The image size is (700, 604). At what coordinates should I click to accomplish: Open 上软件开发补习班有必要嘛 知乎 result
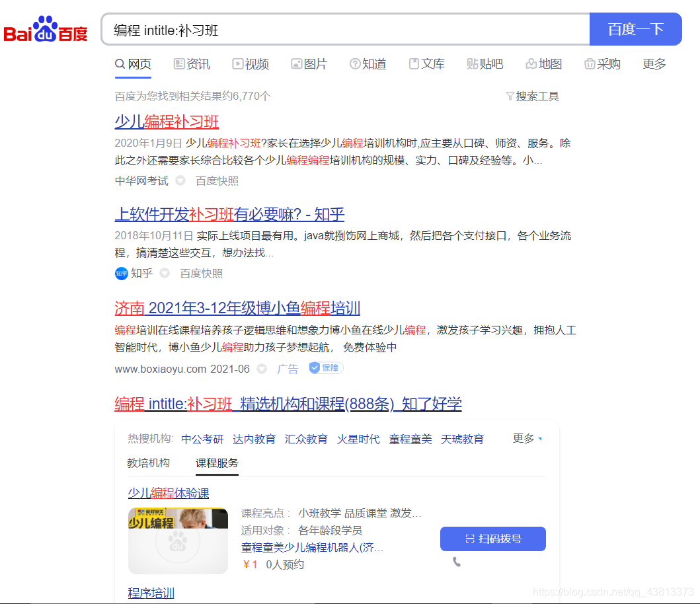229,214
